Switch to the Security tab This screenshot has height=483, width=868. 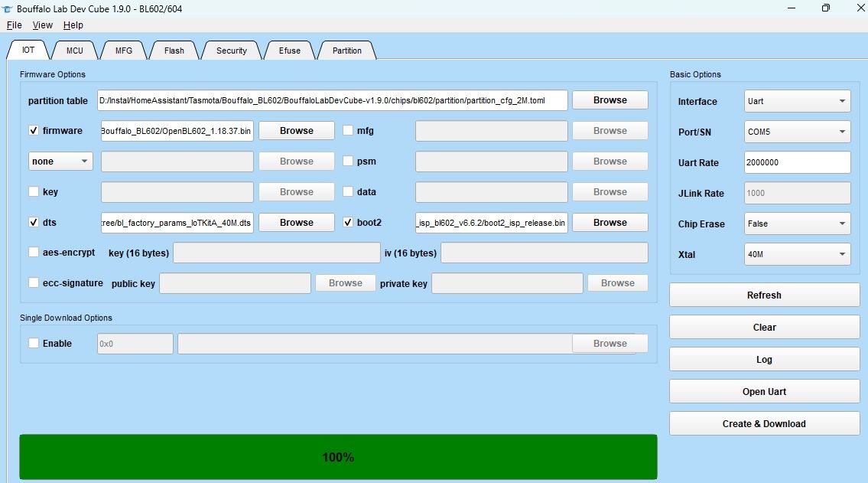click(x=232, y=51)
